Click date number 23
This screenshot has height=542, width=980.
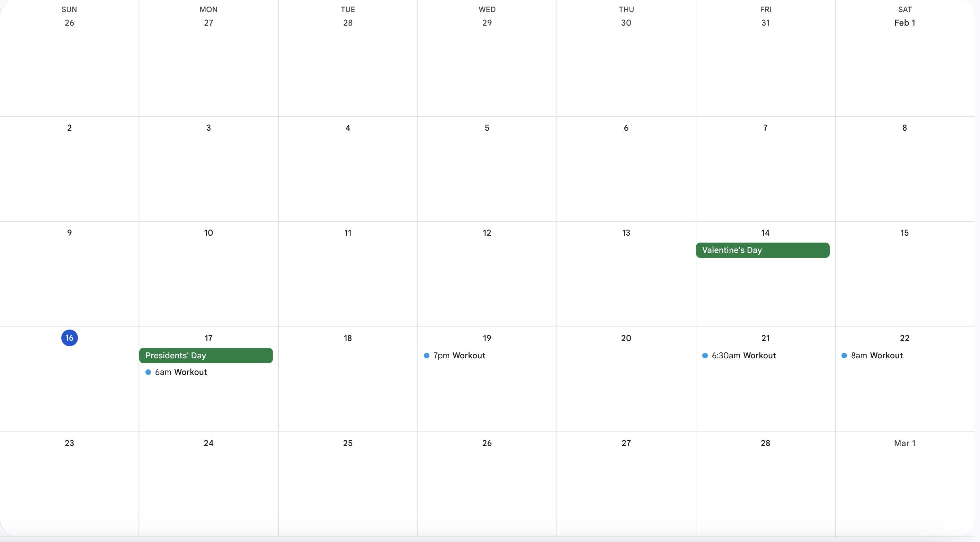[69, 443]
